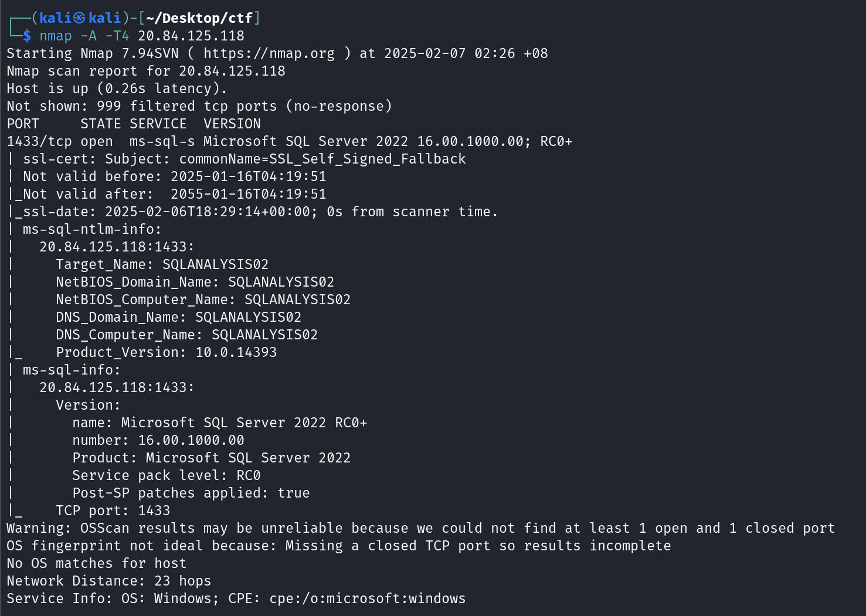Click the Network Distance 23 hops line
The height and width of the screenshot is (616, 866).
109,581
